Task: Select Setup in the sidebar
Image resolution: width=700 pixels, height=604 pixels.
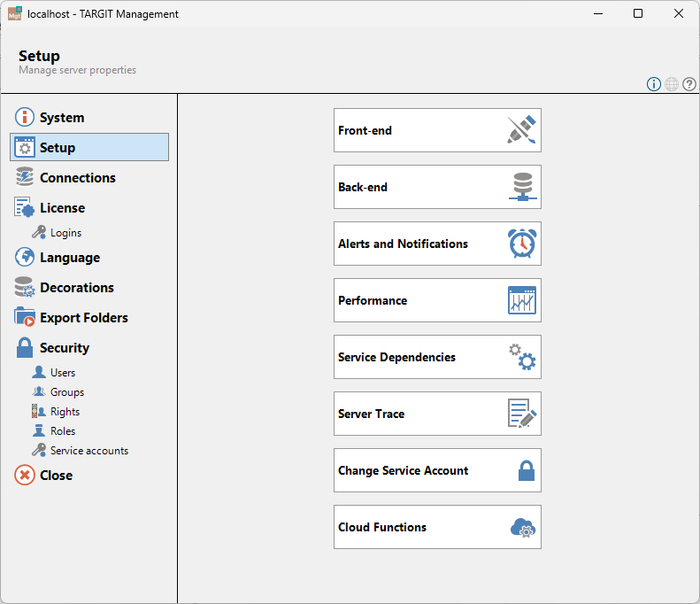Action: point(89,147)
